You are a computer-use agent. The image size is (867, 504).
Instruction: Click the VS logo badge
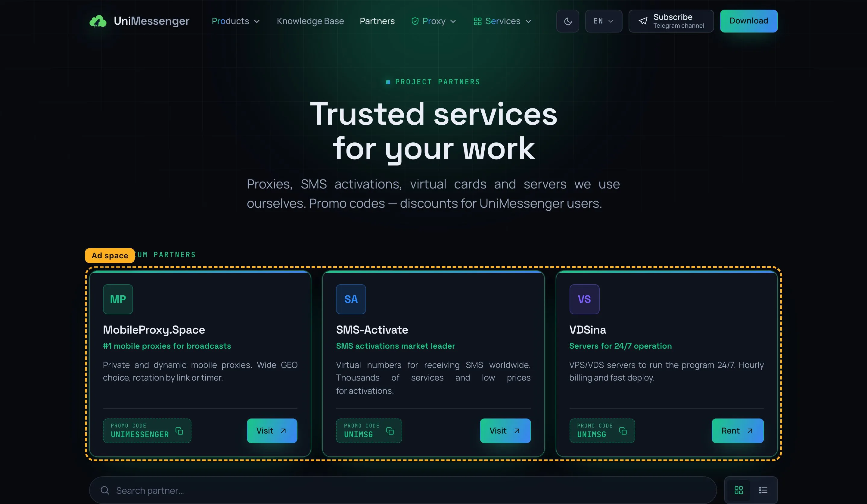(x=584, y=299)
